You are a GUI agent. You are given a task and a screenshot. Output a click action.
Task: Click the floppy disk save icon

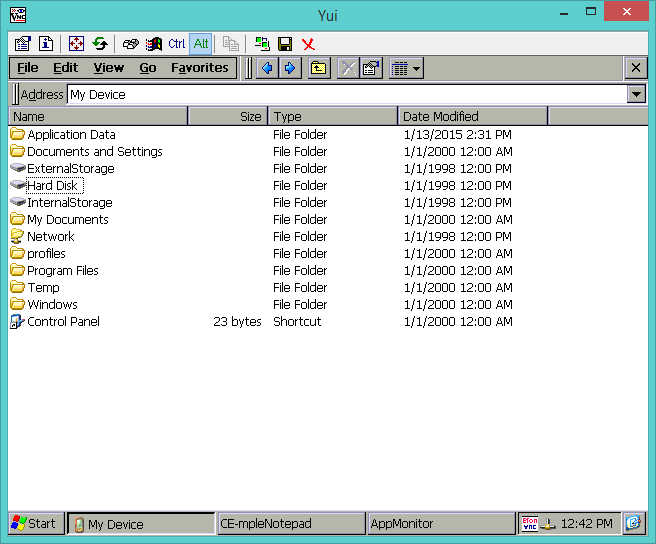point(285,44)
